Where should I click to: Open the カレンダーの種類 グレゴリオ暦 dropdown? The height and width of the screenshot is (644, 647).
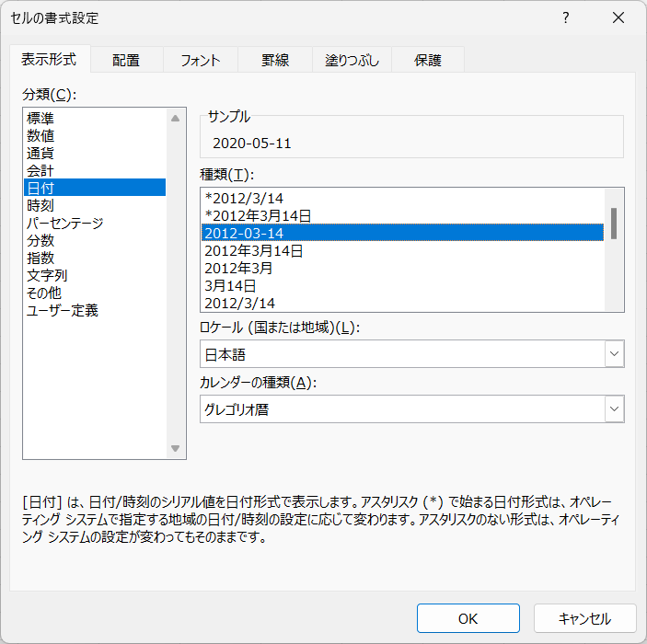tap(411, 408)
